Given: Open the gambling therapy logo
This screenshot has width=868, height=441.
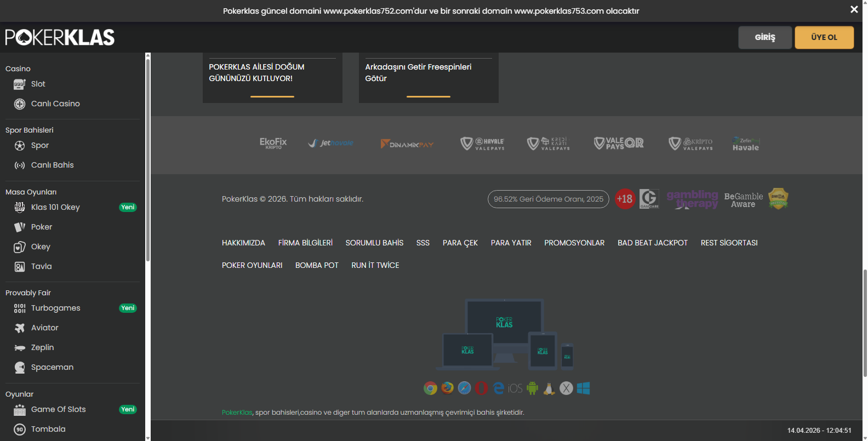Looking at the screenshot, I should click(692, 199).
